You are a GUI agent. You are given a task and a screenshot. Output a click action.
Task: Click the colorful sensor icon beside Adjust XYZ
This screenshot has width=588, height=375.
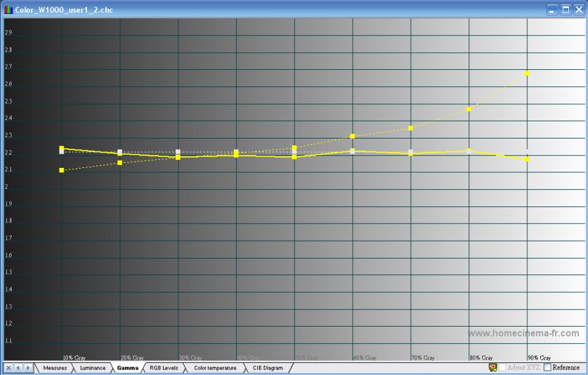(492, 368)
